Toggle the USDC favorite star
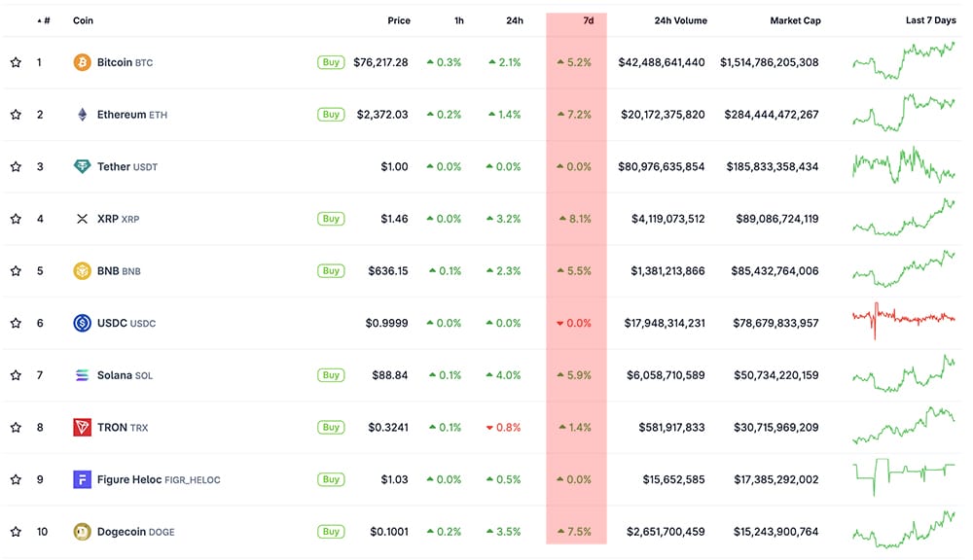Image resolution: width=973 pixels, height=560 pixels. click(17, 323)
